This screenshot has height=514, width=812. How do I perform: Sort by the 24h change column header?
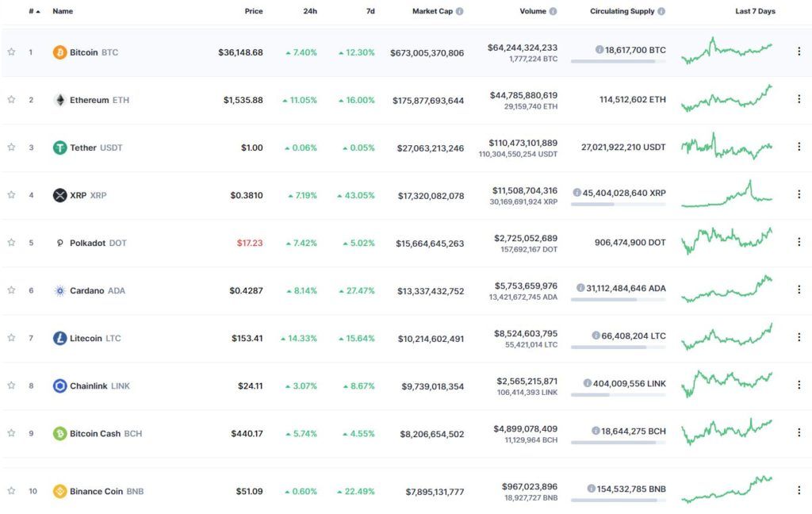[310, 11]
